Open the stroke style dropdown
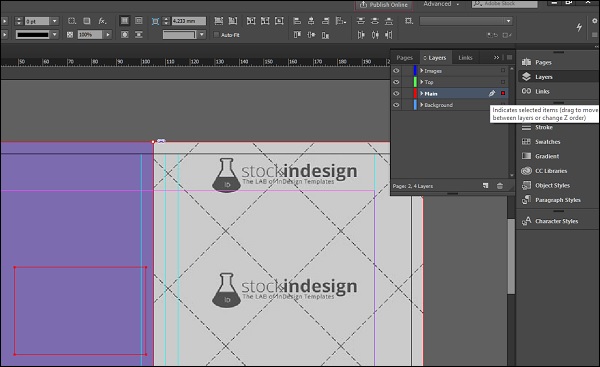 point(55,35)
